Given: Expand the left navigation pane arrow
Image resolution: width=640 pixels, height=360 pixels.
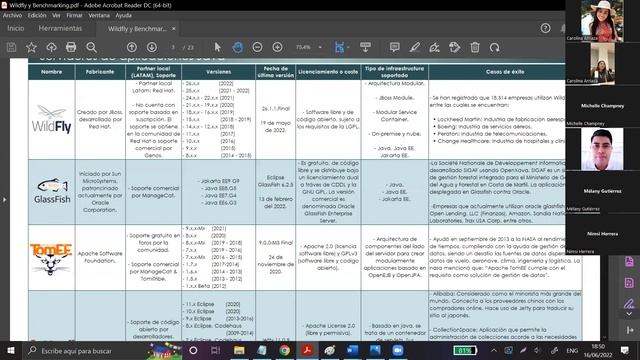Looking at the screenshot, I should [x=4, y=200].
